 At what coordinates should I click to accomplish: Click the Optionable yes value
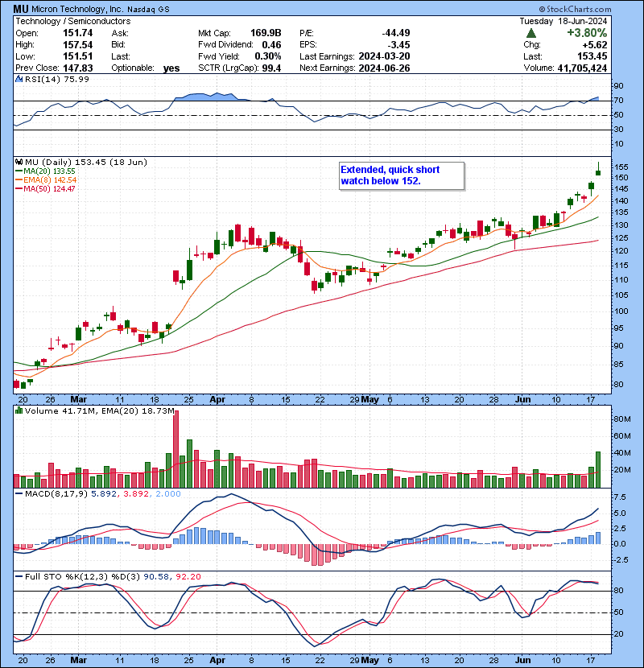[x=171, y=68]
